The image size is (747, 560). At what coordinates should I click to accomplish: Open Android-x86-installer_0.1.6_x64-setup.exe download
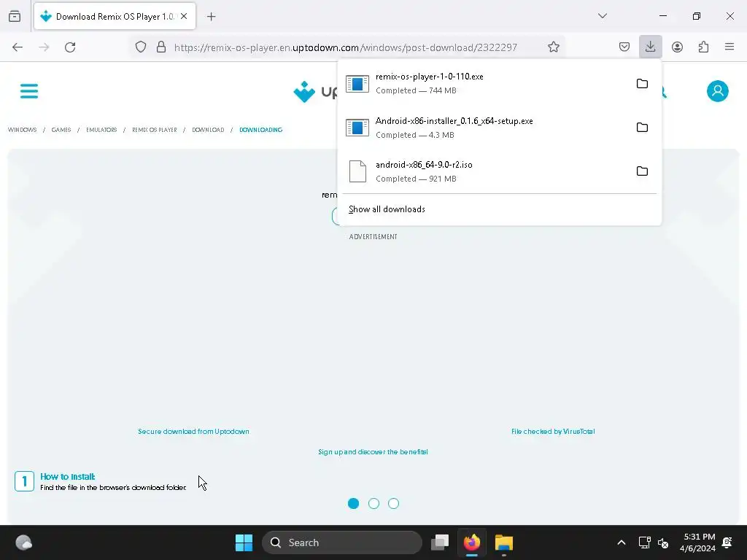tap(484, 128)
